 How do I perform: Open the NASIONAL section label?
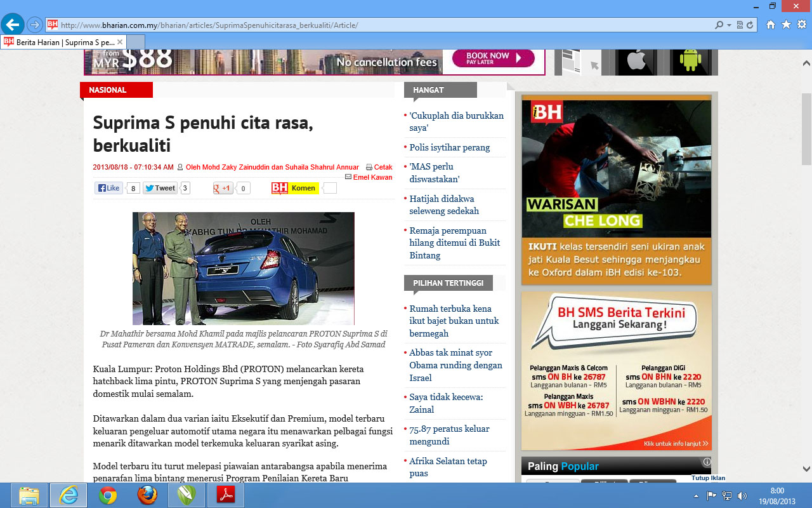pos(116,90)
